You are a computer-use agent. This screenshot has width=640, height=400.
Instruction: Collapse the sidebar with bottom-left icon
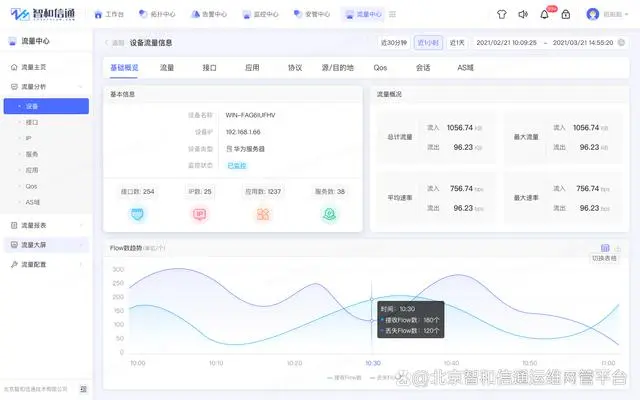(x=83, y=389)
